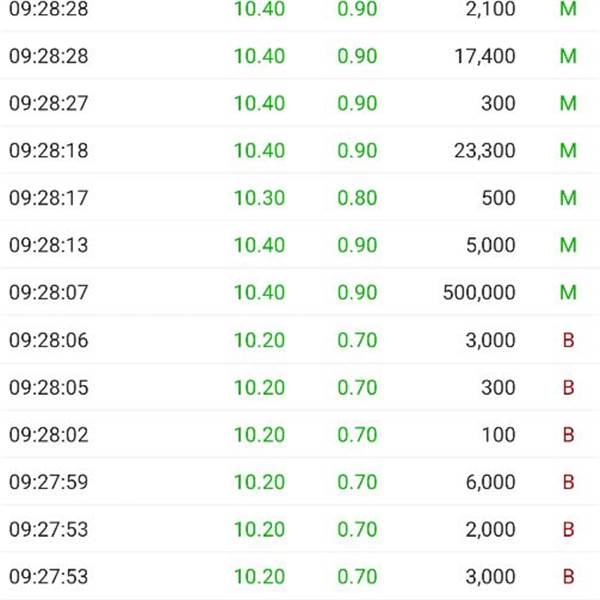
Task: Tap the M marker on the 09:28:17 row
Action: 568,198
